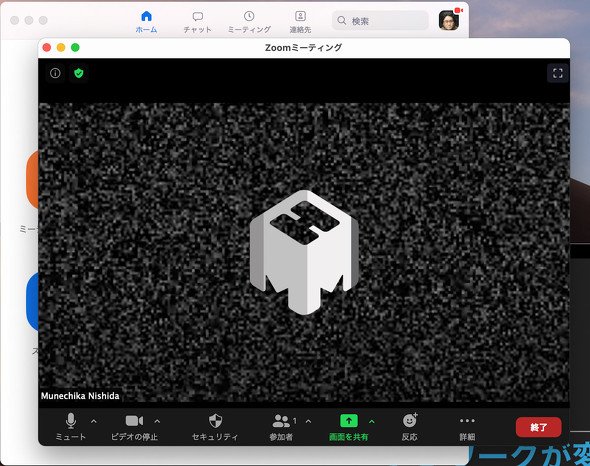Open チャット tab in Zoom main window
The height and width of the screenshot is (466, 590).
(198, 22)
